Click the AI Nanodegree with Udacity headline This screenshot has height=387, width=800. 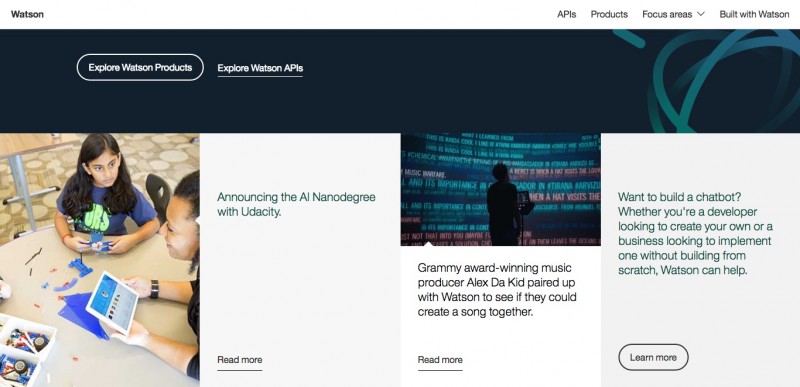point(296,204)
